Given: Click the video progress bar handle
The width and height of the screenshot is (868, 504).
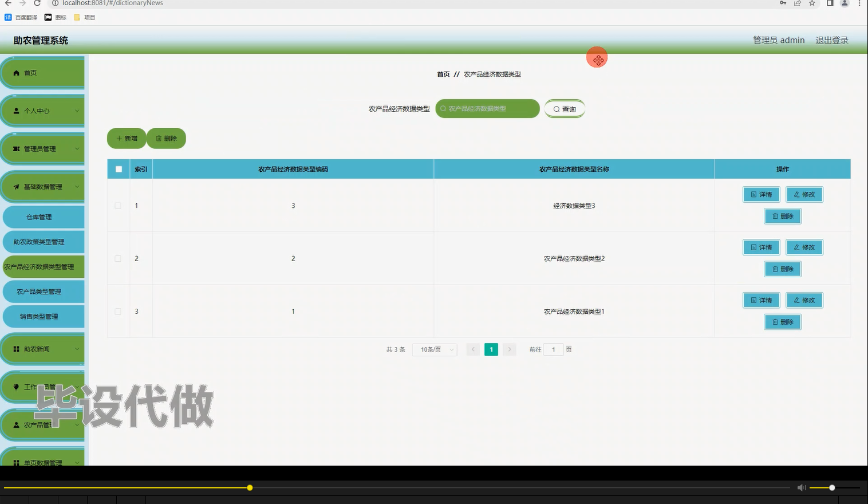Looking at the screenshot, I should pos(250,487).
